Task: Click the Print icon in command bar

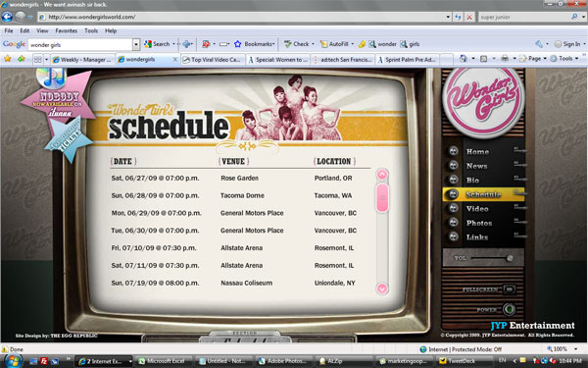Action: [x=505, y=59]
